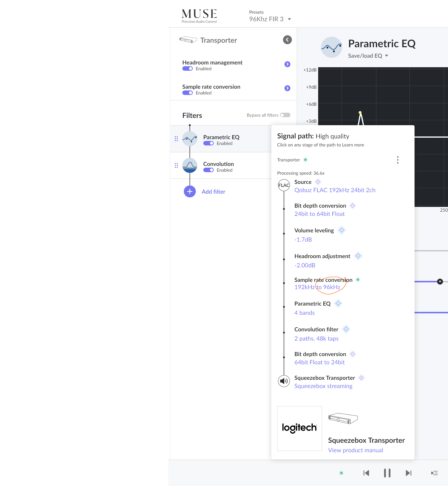Image resolution: width=448 pixels, height=486 pixels.
Task: Click the Add filter link
Action: [214, 192]
